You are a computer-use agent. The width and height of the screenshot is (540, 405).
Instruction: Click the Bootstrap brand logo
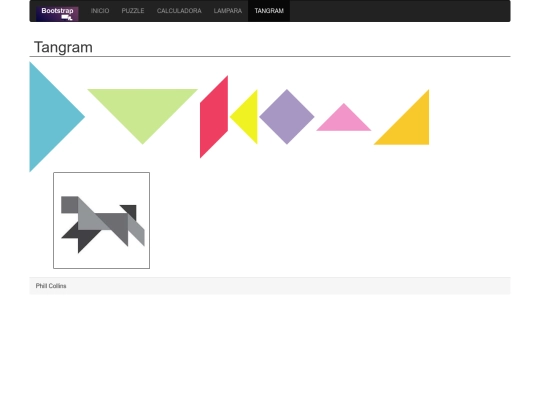coord(57,13)
